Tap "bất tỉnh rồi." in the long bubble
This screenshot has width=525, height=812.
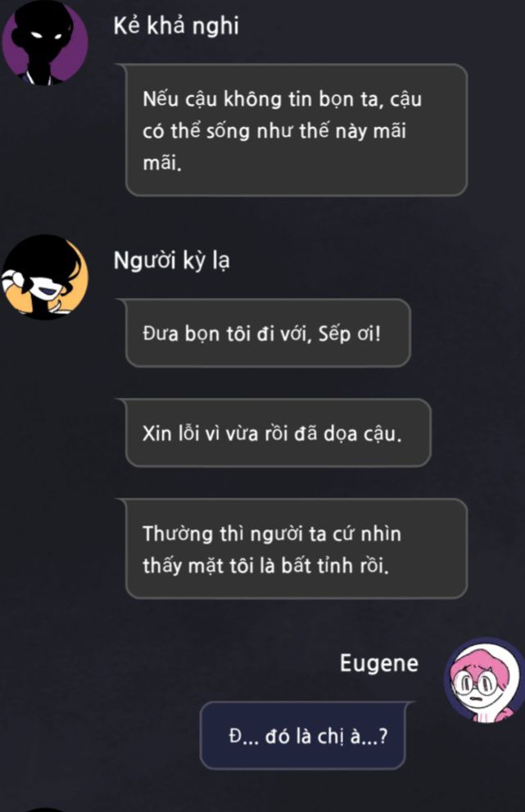(x=335, y=566)
